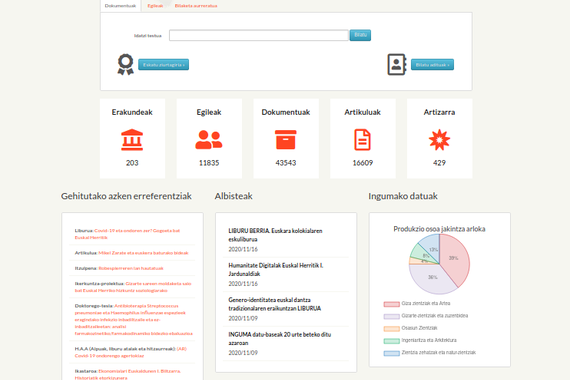The width and height of the screenshot is (570, 380).
Task: Toggle Giza zientziak eta Artea legend swatch
Action: point(392,304)
